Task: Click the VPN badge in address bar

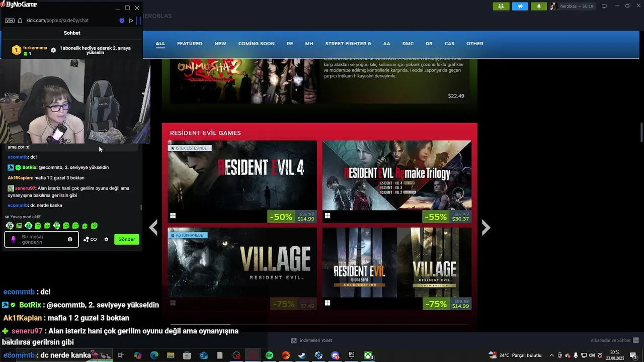Action: 10,21
